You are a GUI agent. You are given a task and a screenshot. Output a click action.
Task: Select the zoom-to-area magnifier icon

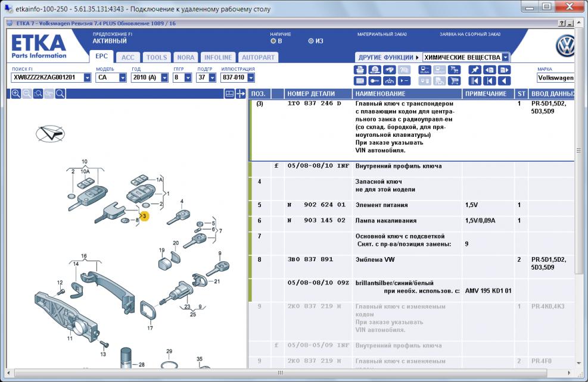(38, 93)
